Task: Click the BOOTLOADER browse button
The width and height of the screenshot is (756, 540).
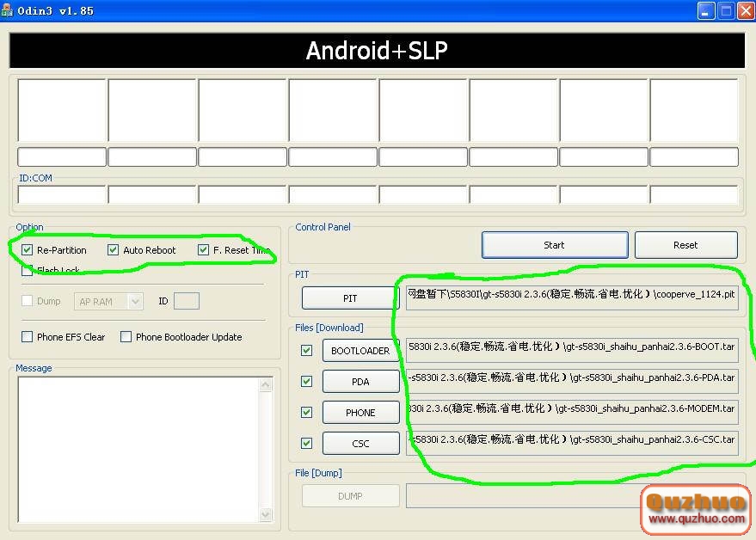Action: [x=360, y=351]
